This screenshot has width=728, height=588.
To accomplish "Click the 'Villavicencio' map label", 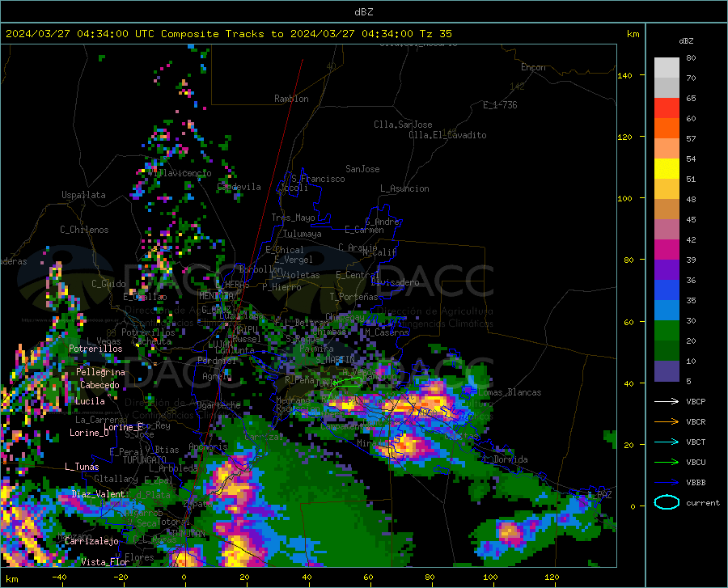I will pyautogui.click(x=180, y=173).
